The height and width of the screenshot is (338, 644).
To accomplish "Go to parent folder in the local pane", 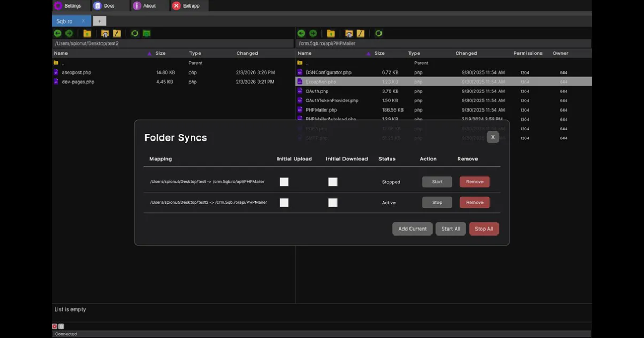I will 87,33.
